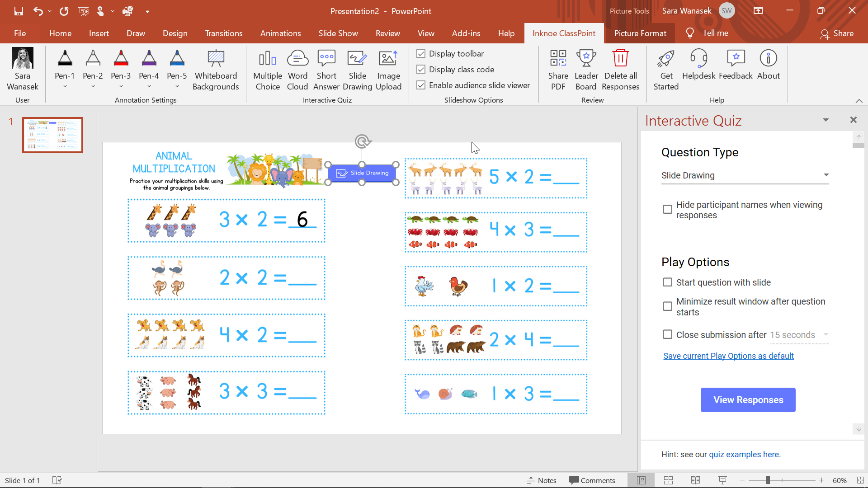868x488 pixels.
Task: Switch to the Animations tab
Action: pyautogui.click(x=280, y=33)
